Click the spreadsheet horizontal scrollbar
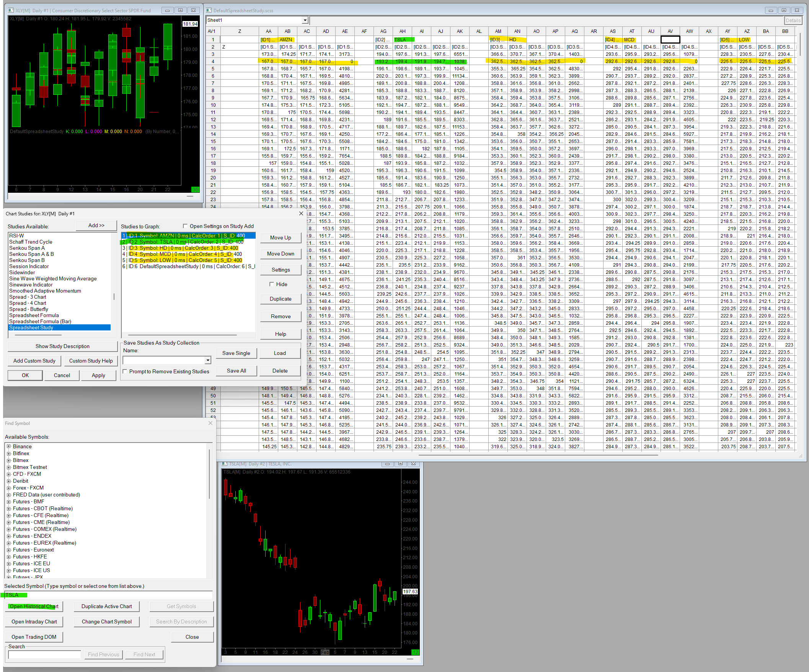Screen dimensions: 809x672 click(x=538, y=455)
